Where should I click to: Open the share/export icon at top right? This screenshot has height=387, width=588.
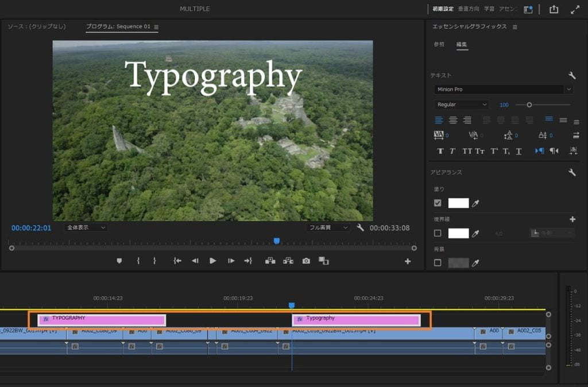point(554,9)
